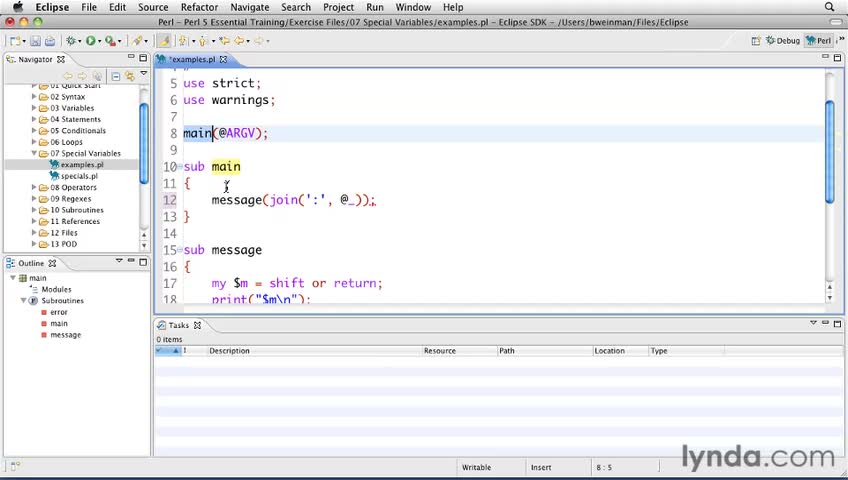Maximize the editor area
The width and height of the screenshot is (848, 480).
(x=837, y=59)
